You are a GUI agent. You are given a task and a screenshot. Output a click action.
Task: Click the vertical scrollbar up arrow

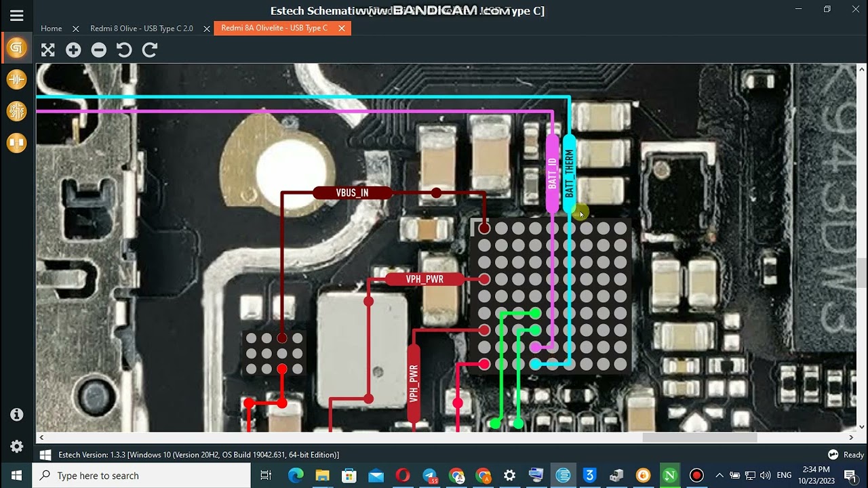pyautogui.click(x=862, y=69)
